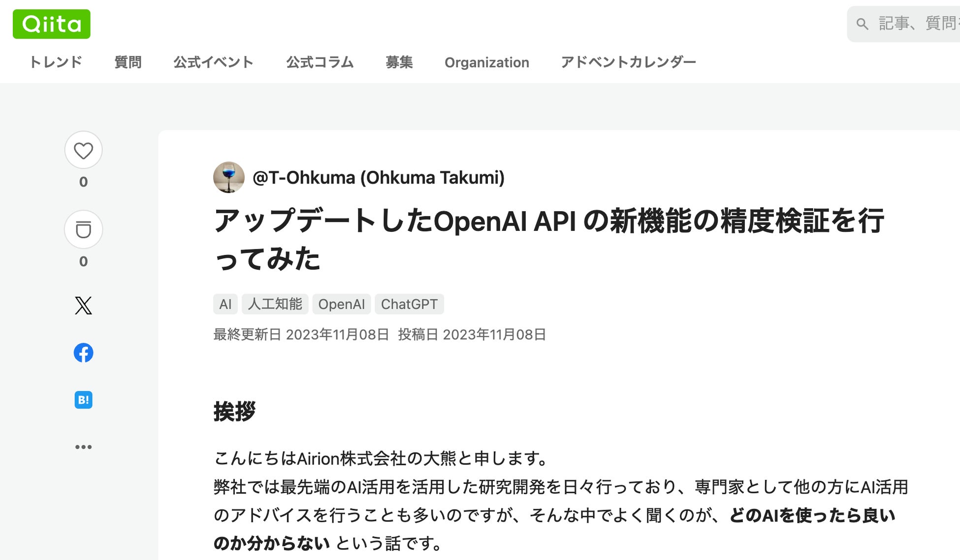Open 募集 navigation item
This screenshot has height=560, width=960.
[x=399, y=62]
